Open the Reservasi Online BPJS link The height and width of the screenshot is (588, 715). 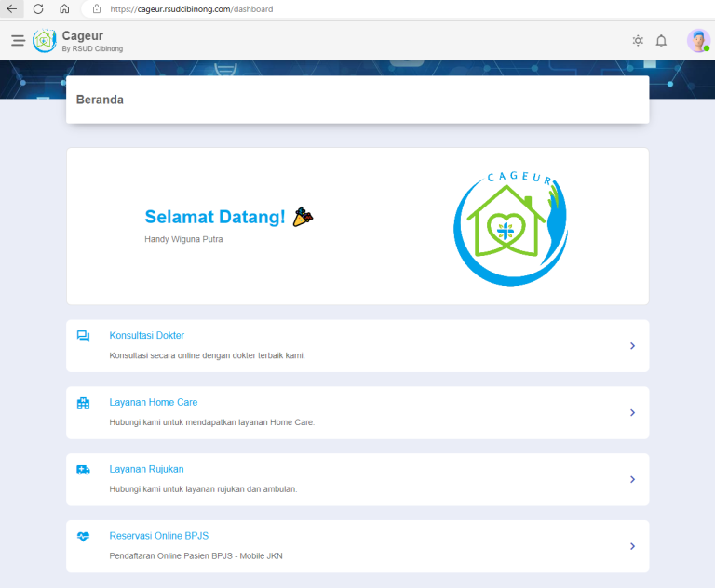click(158, 536)
